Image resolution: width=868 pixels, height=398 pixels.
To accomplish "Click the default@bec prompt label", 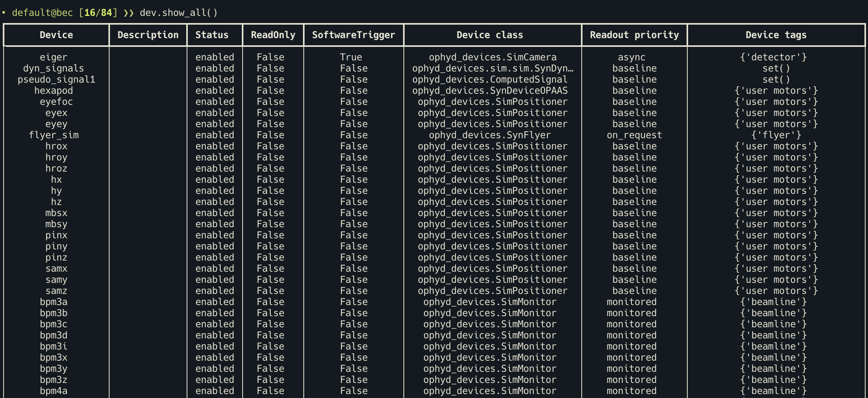I will (42, 13).
